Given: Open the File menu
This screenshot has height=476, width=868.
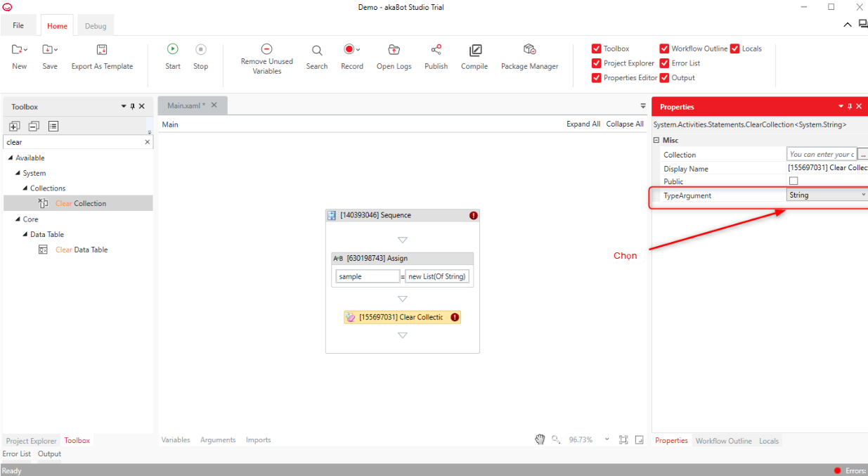Looking at the screenshot, I should (18, 25).
